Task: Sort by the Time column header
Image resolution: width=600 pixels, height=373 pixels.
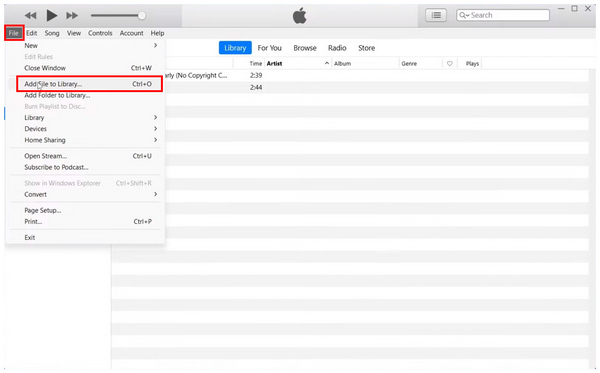Action: click(256, 64)
